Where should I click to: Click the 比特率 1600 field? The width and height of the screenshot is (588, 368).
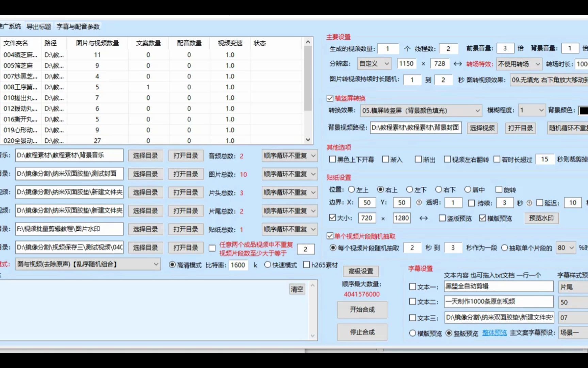239,265
